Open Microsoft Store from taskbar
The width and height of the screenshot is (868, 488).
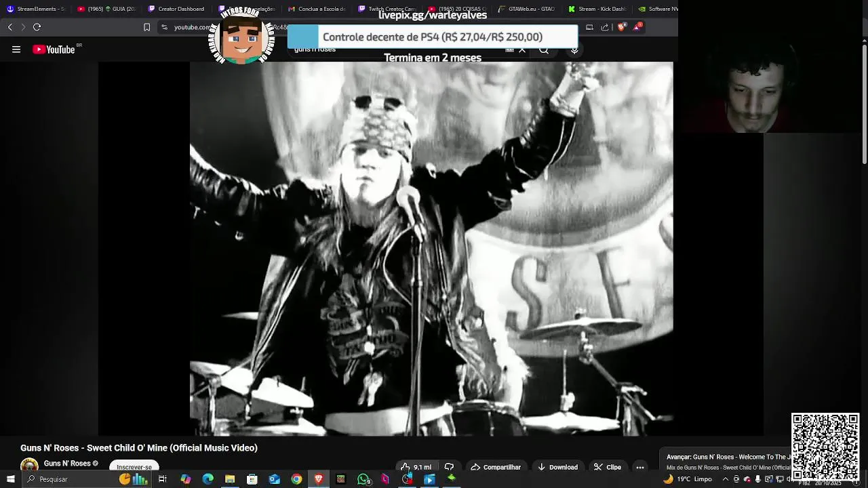[252, 479]
